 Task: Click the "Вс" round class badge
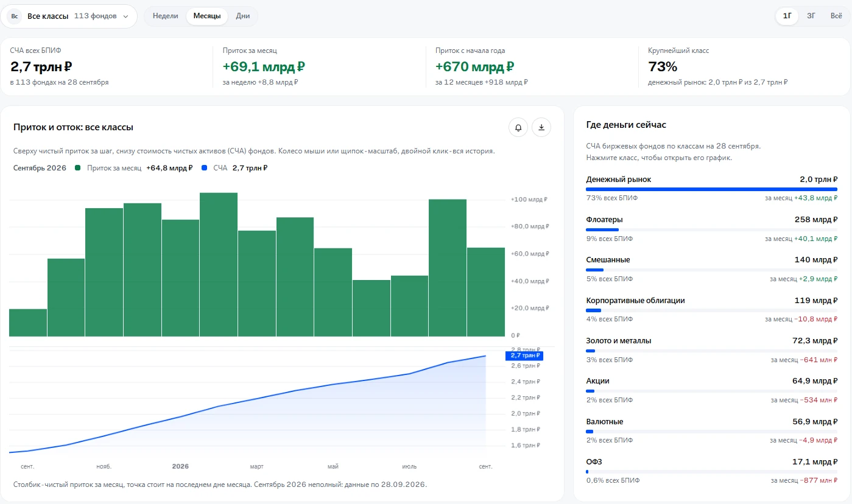point(15,16)
